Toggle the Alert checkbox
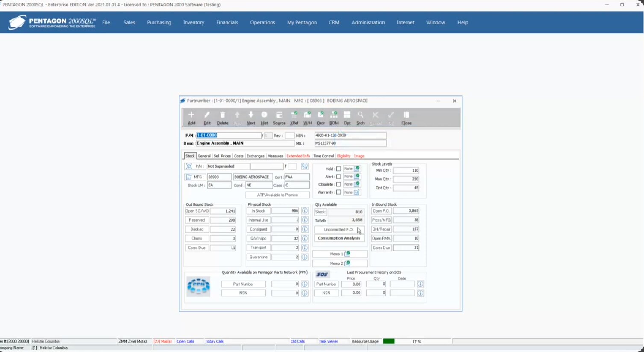Image resolution: width=644 pixels, height=352 pixels. pyautogui.click(x=338, y=177)
